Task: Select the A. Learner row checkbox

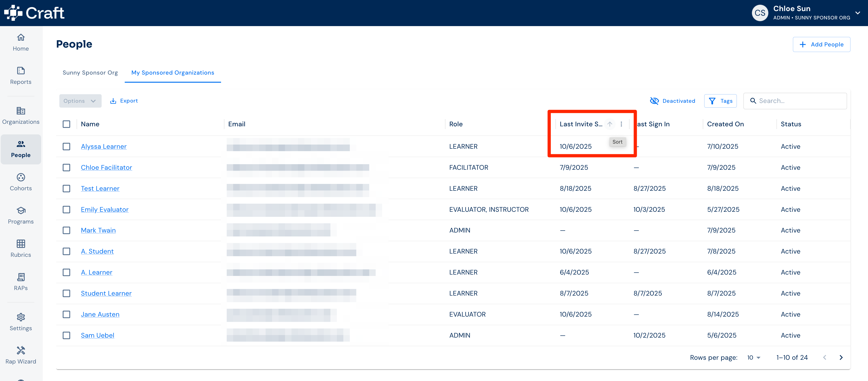Action: pos(66,272)
